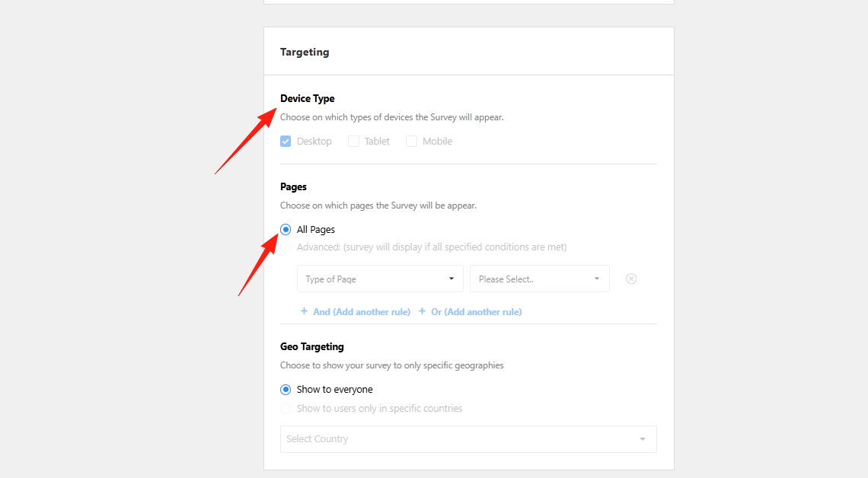Select the Show to everyone radio button
Screen dimensions: 868x478
click(286, 390)
